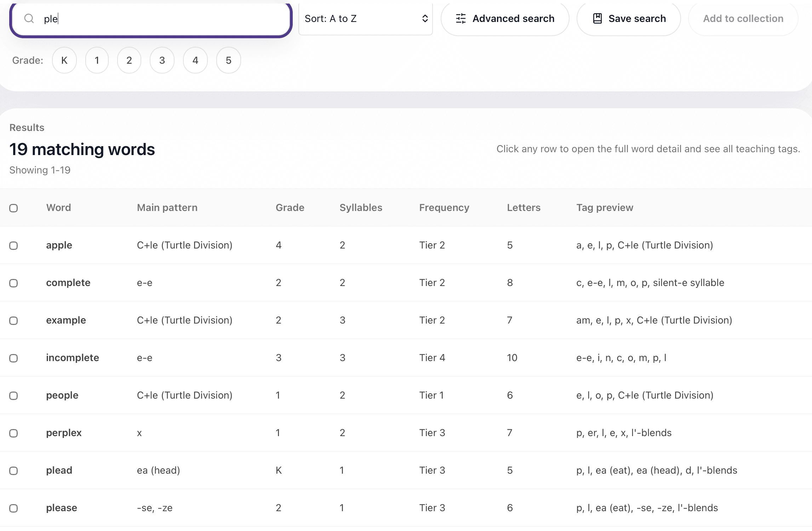This screenshot has width=812, height=531.
Task: Filter by grade 3
Action: pyautogui.click(x=162, y=60)
